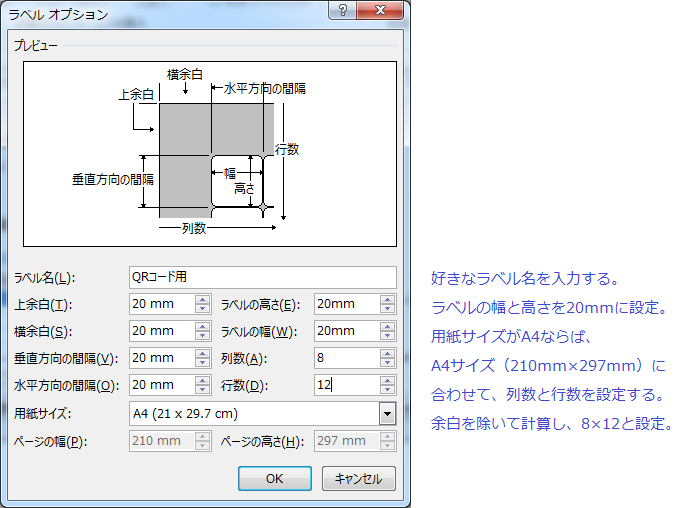Increase ラベルの高さ with up arrow
Viewport: 696px width, 508px height.
click(x=388, y=299)
